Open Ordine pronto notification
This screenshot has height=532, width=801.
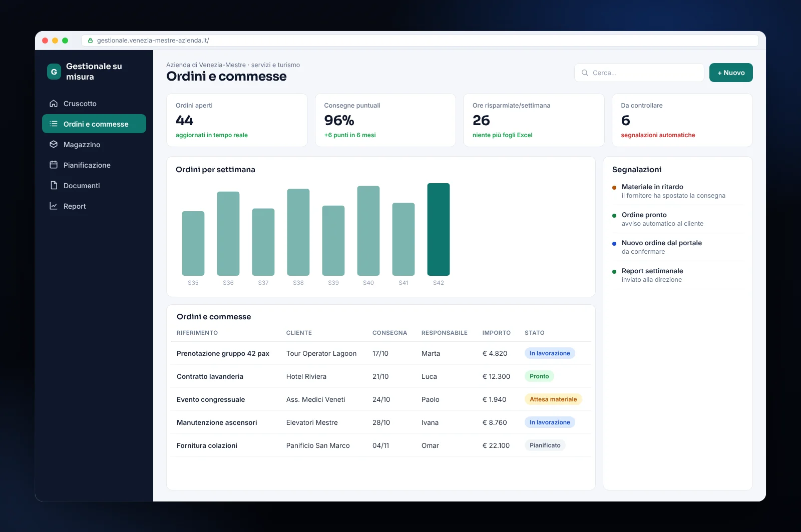click(x=678, y=219)
